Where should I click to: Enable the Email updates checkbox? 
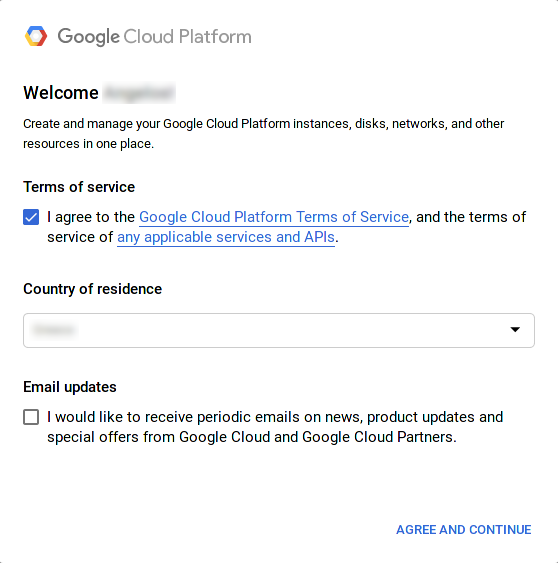coord(31,417)
